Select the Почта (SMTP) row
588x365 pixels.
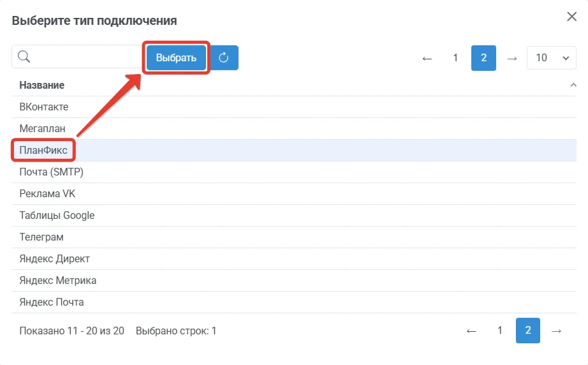[294, 172]
